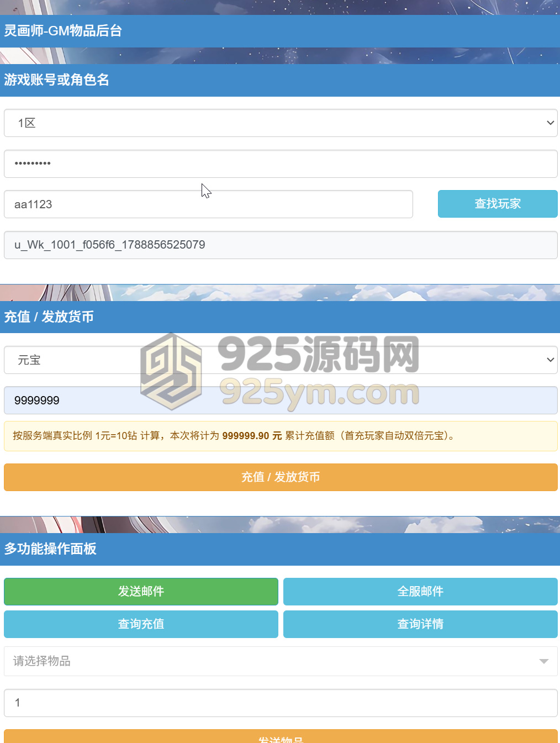The image size is (560, 743).
Task: Click the 查询充值 recharge query button
Action: (x=141, y=624)
